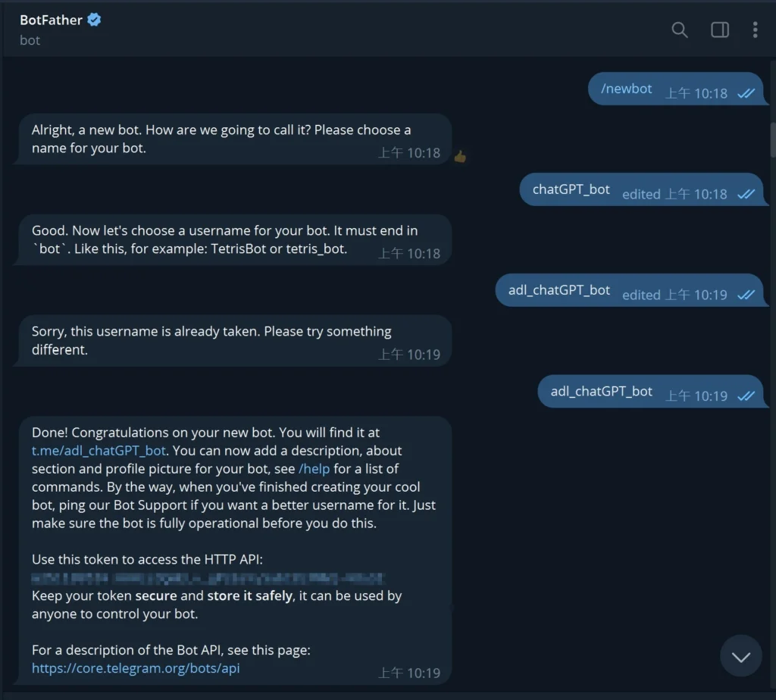Click the /help command link
Viewport: 776px width, 700px height.
point(314,468)
